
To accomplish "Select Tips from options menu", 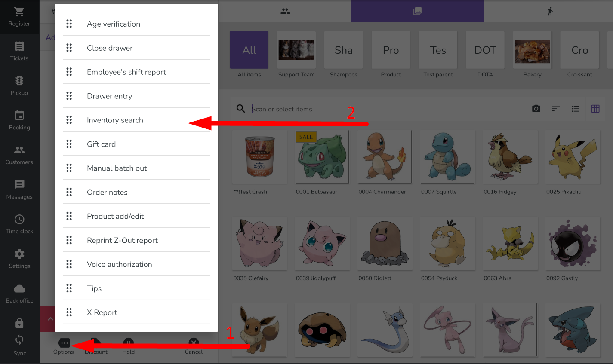I will [x=136, y=289].
